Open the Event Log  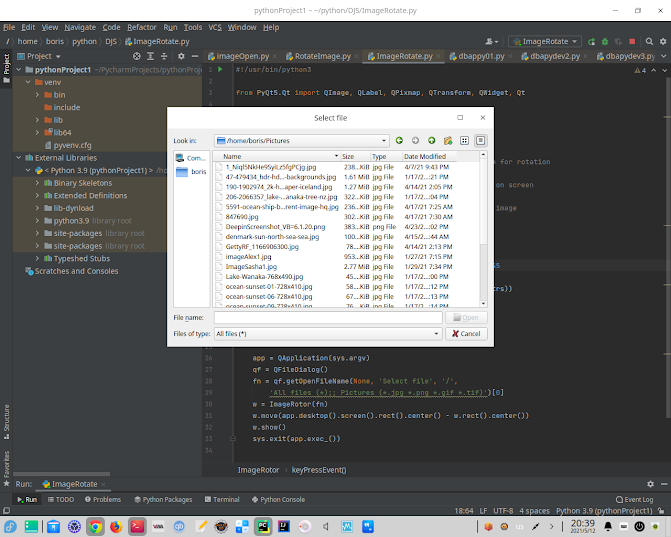pyautogui.click(x=634, y=499)
